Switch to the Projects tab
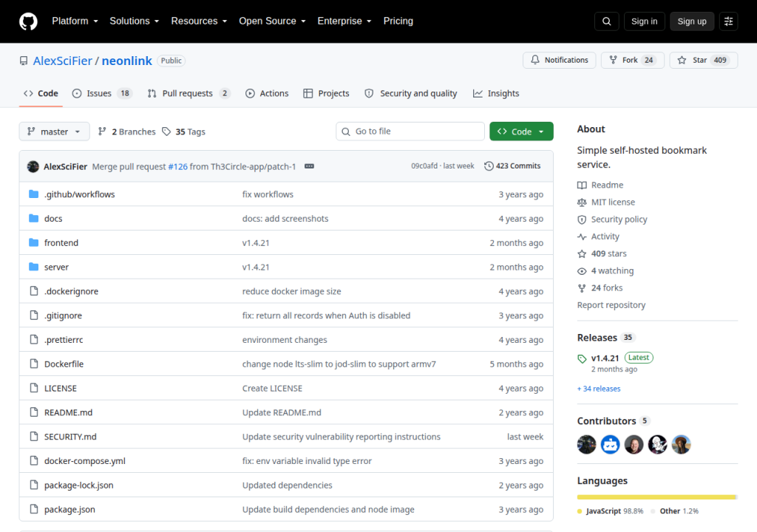 tap(326, 93)
